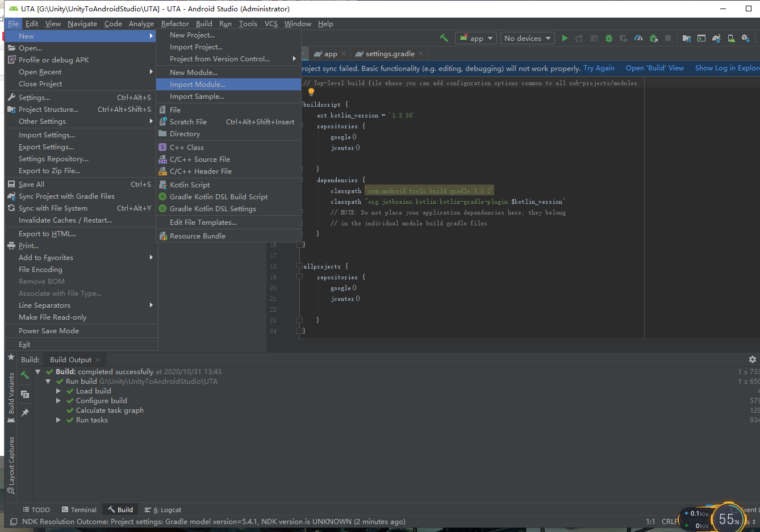This screenshot has height=532, width=760.
Task: Open the Project Structure toolbar icon
Action: coord(687,38)
